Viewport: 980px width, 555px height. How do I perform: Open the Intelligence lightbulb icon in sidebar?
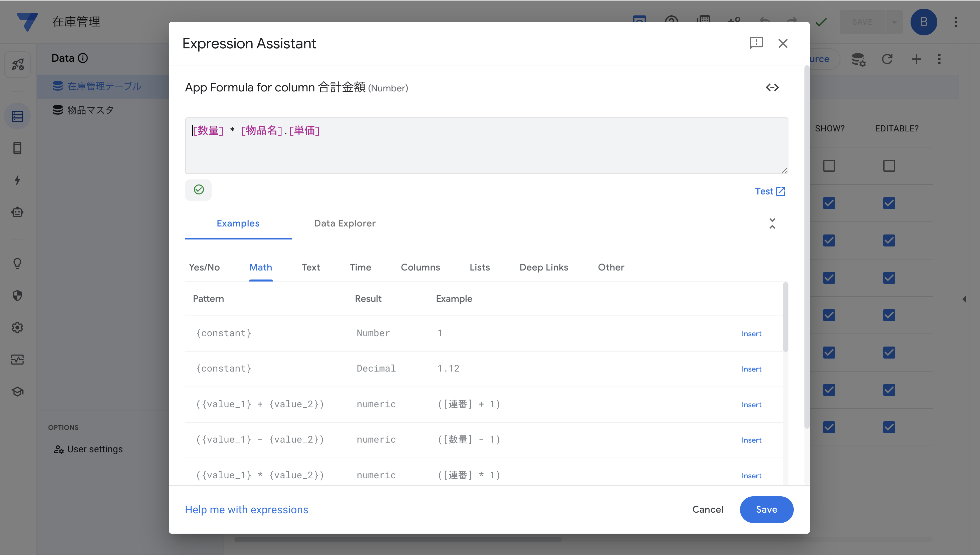18,263
